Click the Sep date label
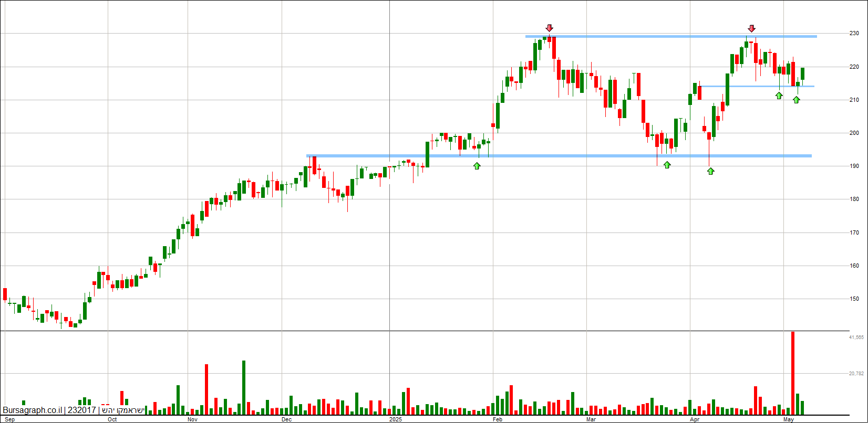The image size is (868, 423). [x=9, y=420]
